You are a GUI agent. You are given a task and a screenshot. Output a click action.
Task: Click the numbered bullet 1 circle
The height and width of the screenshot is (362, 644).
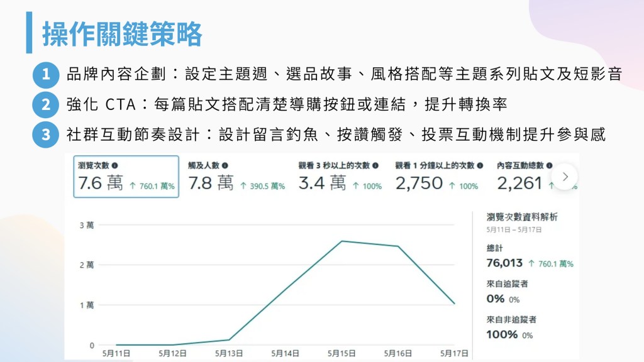pyautogui.click(x=46, y=75)
